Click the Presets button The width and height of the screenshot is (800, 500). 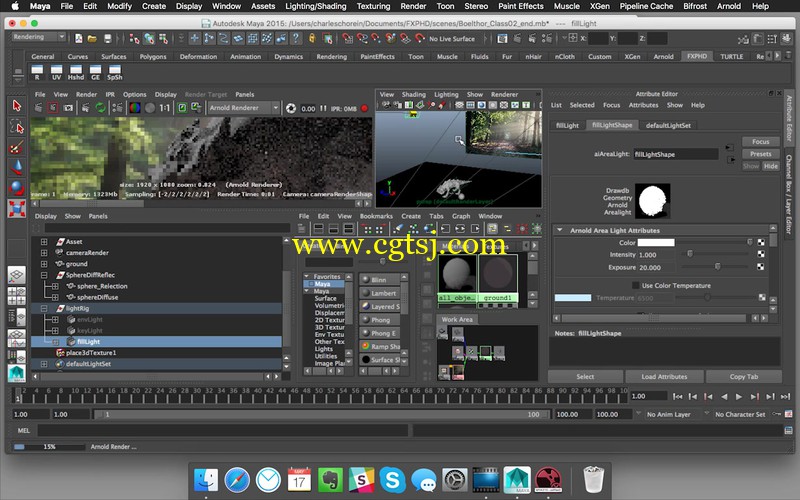[760, 154]
